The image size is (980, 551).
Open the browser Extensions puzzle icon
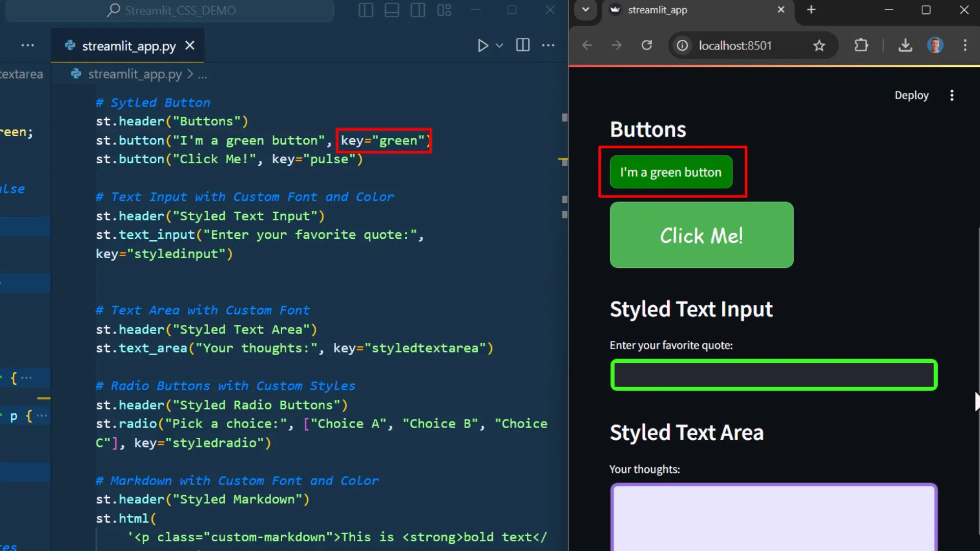861,45
